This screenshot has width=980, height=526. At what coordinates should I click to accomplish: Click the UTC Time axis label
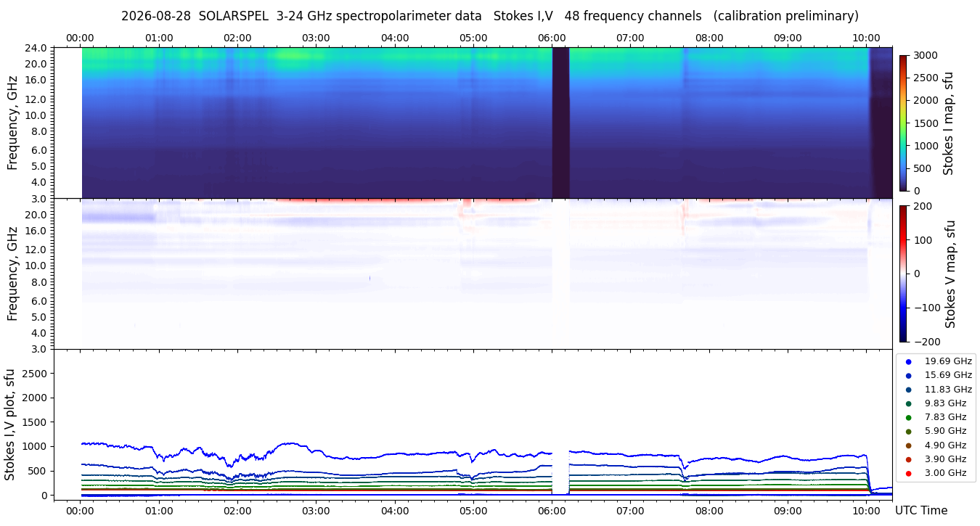point(921,511)
